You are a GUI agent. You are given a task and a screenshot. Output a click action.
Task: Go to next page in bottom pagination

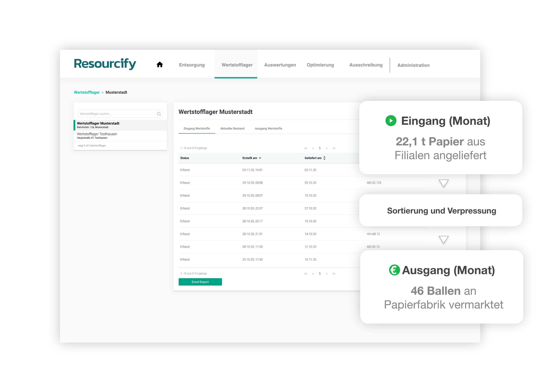tap(326, 273)
